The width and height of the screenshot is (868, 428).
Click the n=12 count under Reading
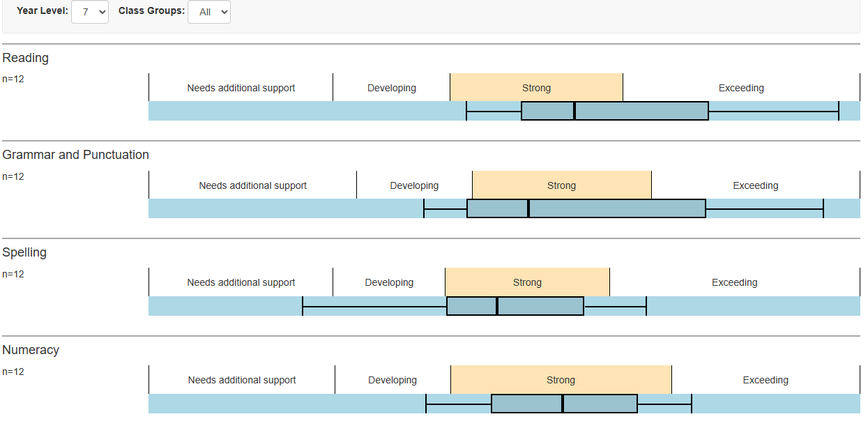pos(13,79)
